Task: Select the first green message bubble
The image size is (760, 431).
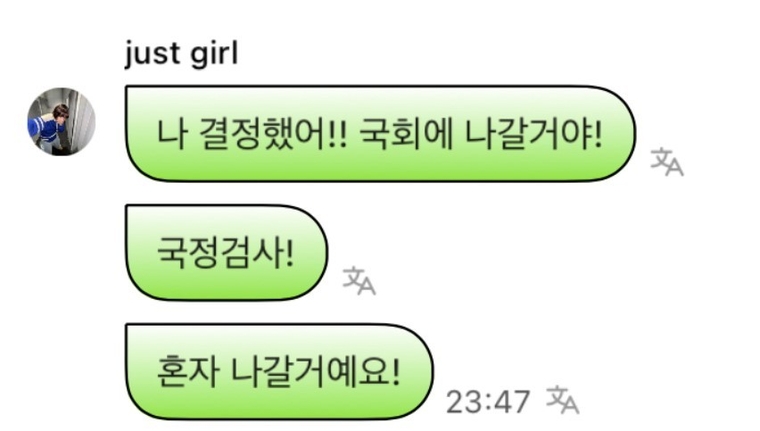Action: [380, 133]
